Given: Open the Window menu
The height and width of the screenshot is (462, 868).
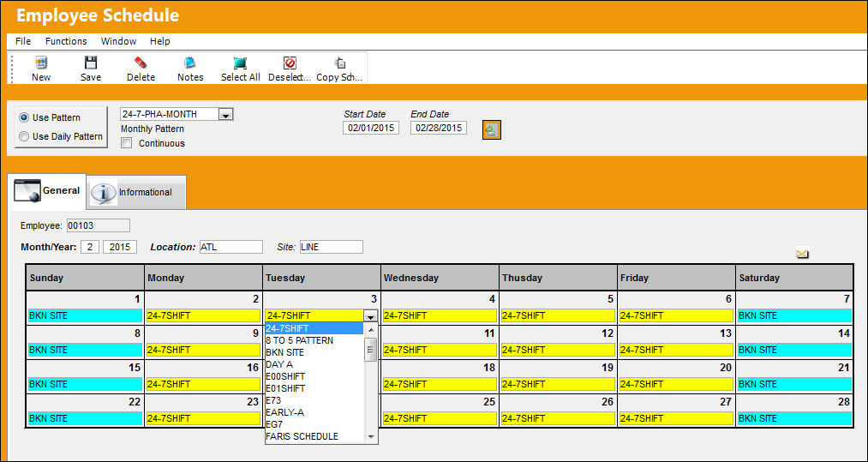Looking at the screenshot, I should tap(118, 41).
